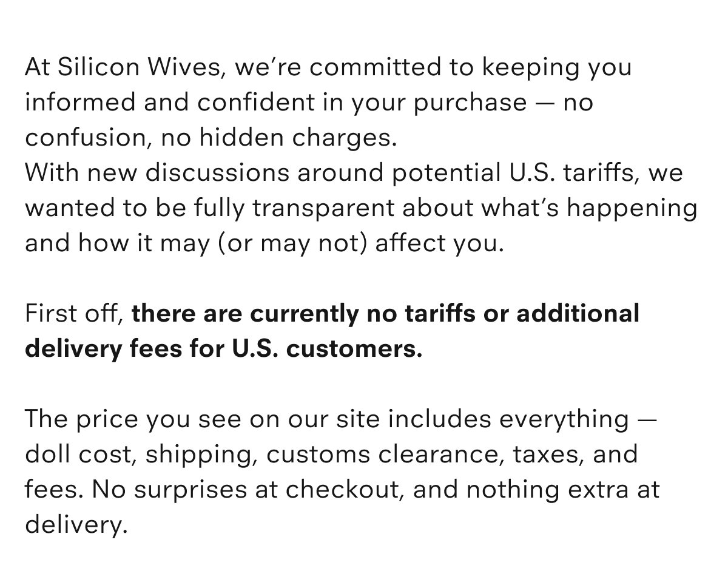Viewport: 728px width, 568px height.
Task: Click the bold phrase "delivery fees for U.S. customers."
Action: pyautogui.click(x=223, y=350)
